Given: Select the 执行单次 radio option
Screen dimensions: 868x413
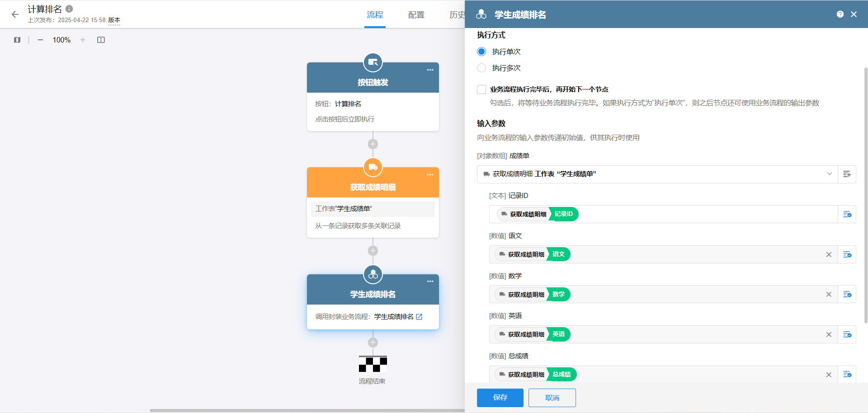Looking at the screenshot, I should (x=481, y=52).
